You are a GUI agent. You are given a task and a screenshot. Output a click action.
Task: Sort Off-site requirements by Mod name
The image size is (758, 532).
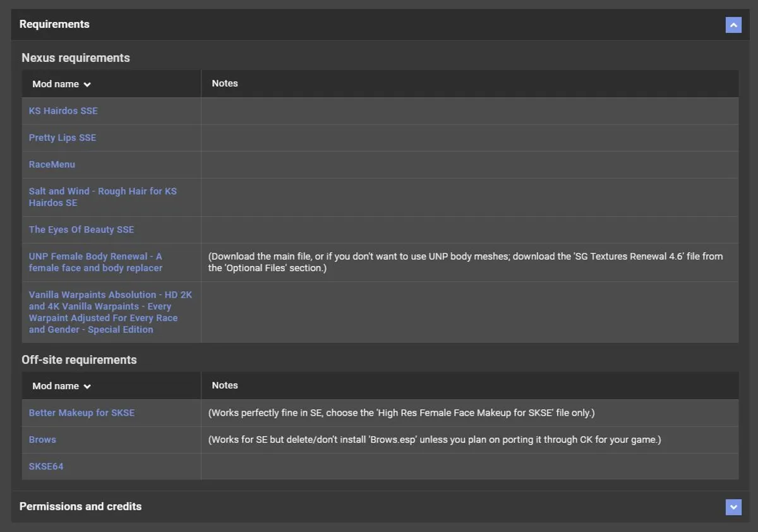click(x=61, y=386)
